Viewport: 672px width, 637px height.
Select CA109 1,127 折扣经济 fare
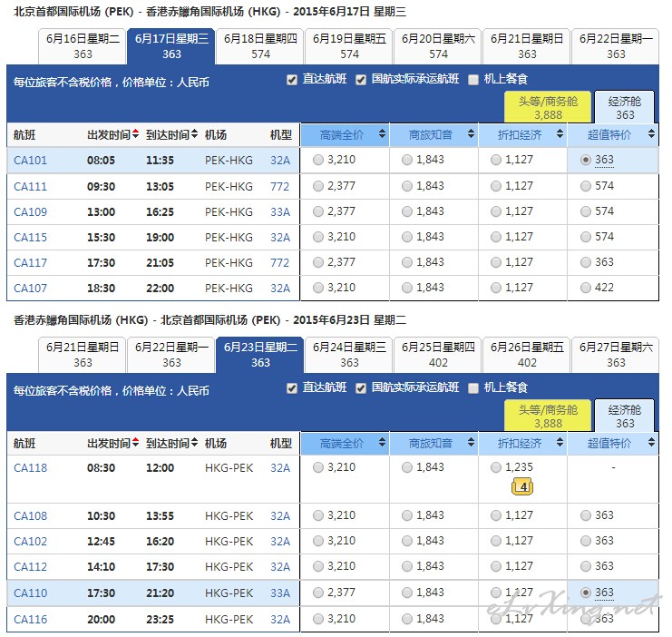point(496,211)
